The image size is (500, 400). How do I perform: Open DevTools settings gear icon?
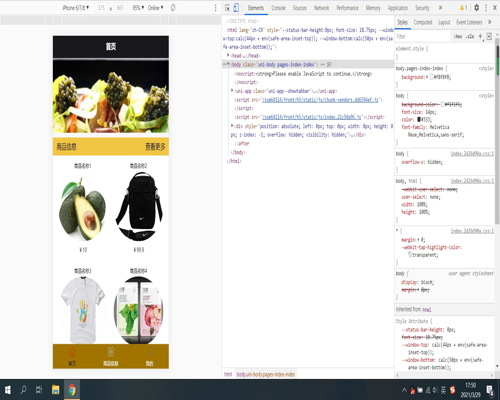pos(477,8)
